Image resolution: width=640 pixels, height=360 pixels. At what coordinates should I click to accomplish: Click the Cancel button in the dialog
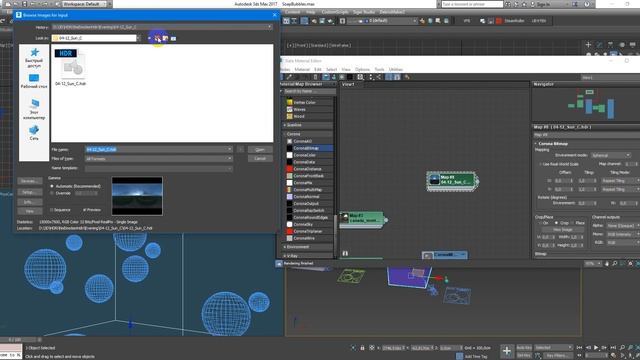tap(260, 158)
